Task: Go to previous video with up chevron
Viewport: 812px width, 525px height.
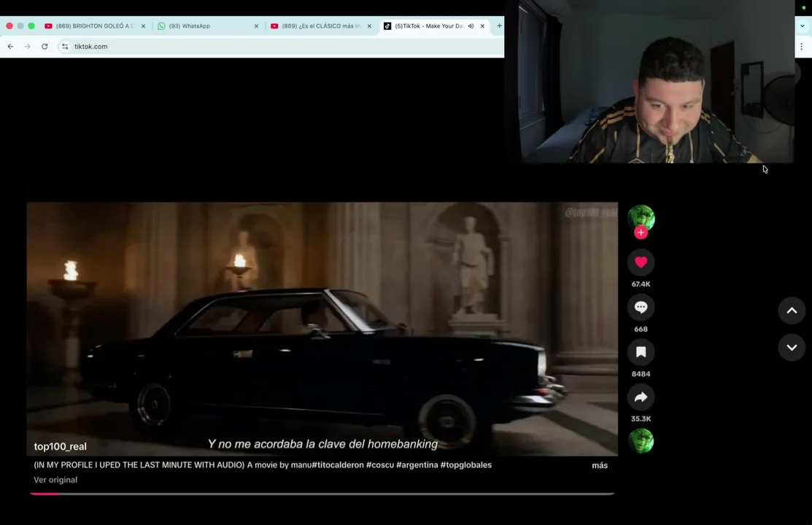Action: (x=792, y=311)
